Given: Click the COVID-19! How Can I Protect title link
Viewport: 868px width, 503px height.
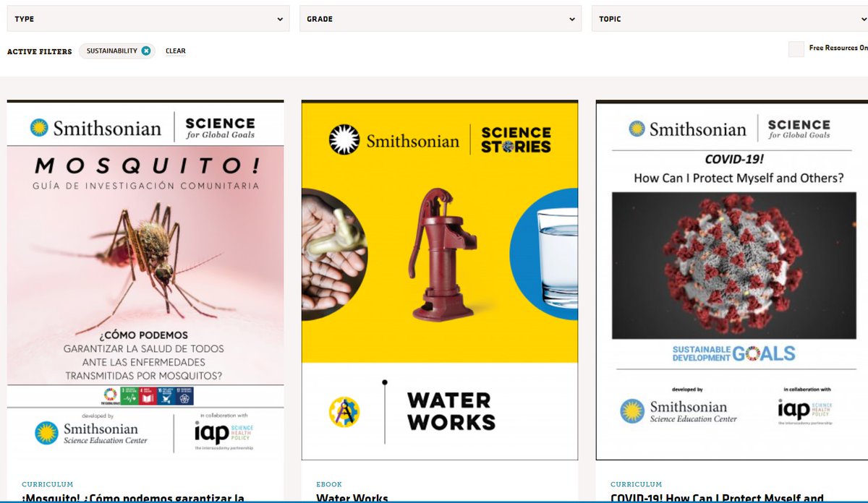Looking at the screenshot, I should point(718,499).
